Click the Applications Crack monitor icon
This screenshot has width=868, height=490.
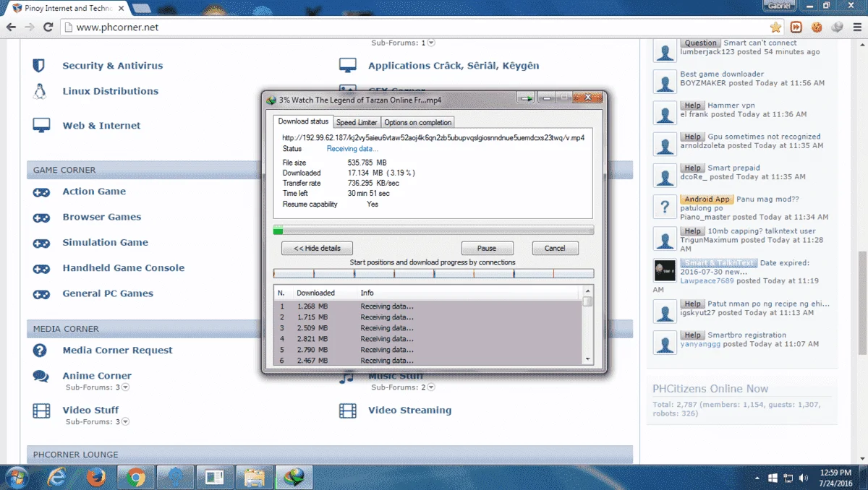click(348, 66)
